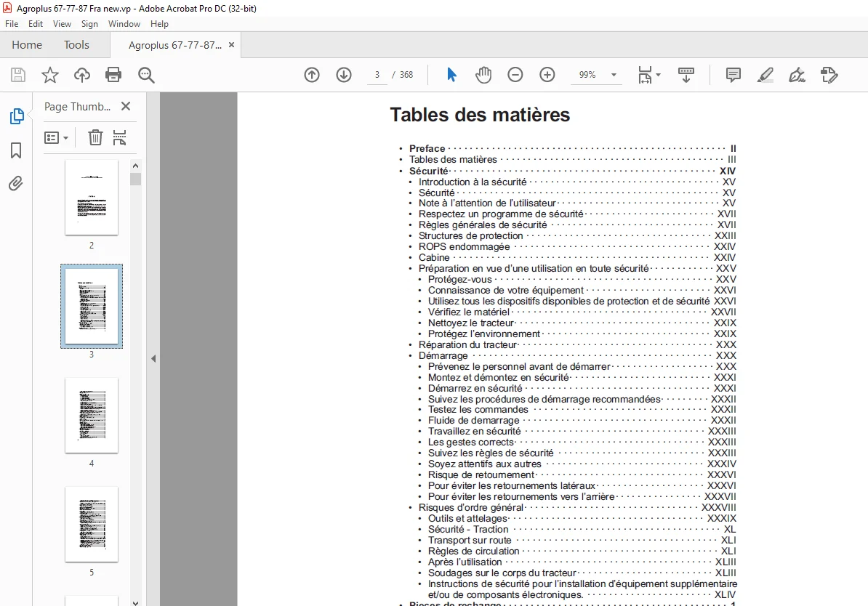Image resolution: width=868 pixels, height=606 pixels.
Task: Select the page 4 thumbnail
Action: coord(92,415)
